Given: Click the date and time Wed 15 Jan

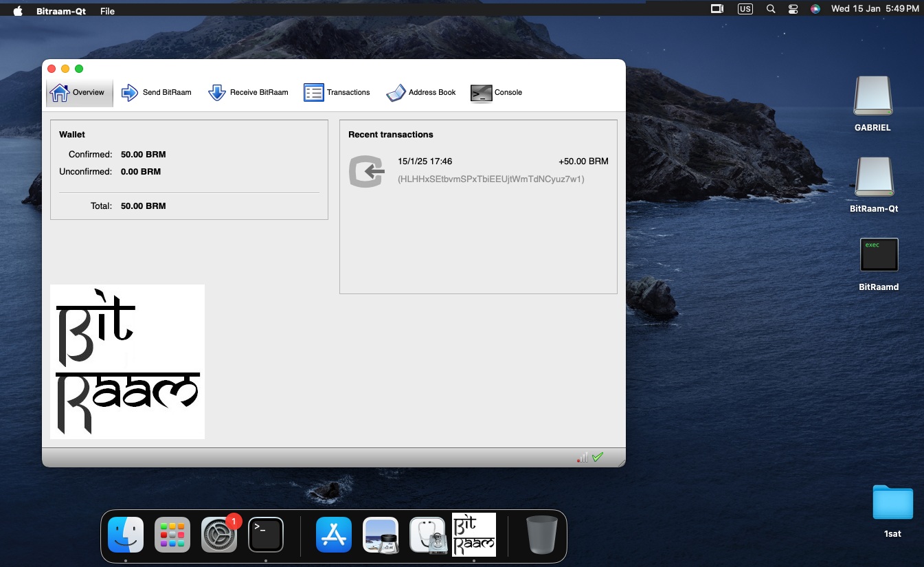Looking at the screenshot, I should point(875,10).
